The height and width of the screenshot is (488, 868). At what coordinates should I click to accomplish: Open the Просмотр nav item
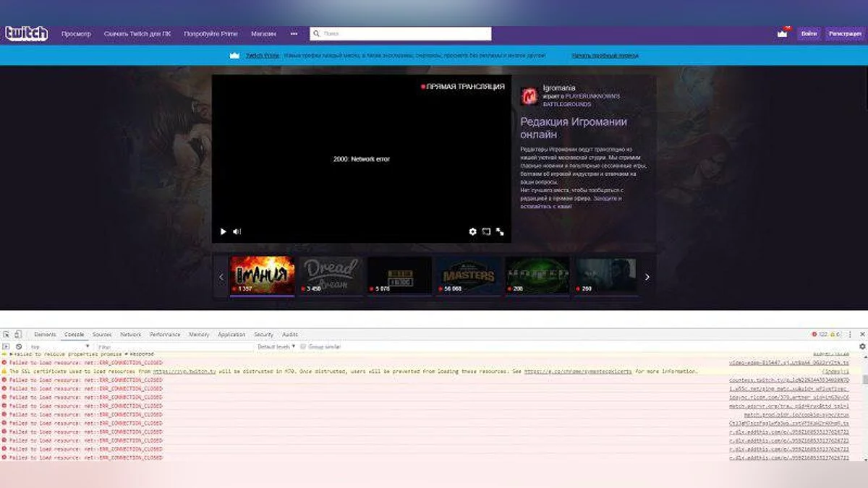click(76, 33)
